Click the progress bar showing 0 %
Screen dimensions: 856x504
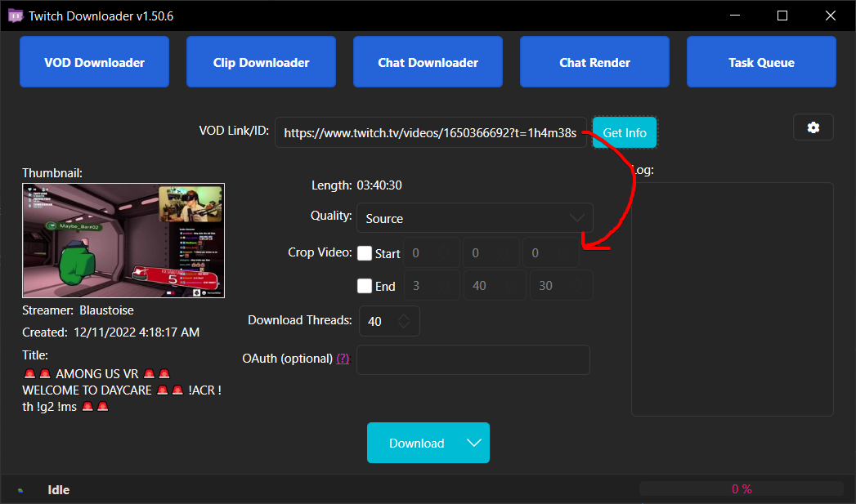[x=741, y=488]
